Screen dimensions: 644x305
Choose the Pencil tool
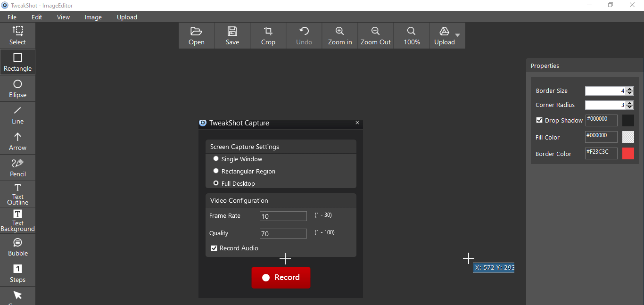click(17, 168)
